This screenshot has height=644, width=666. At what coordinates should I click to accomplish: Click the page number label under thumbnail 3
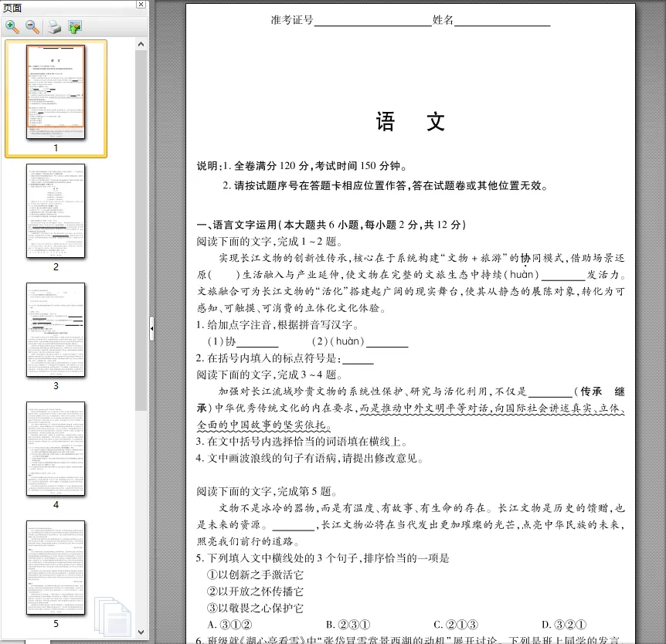(55, 385)
